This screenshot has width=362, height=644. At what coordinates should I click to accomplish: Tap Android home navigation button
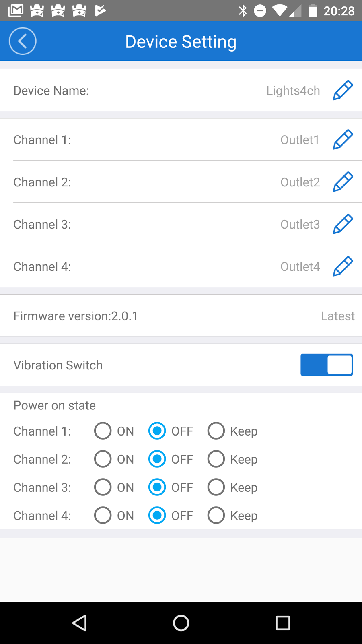click(x=181, y=623)
